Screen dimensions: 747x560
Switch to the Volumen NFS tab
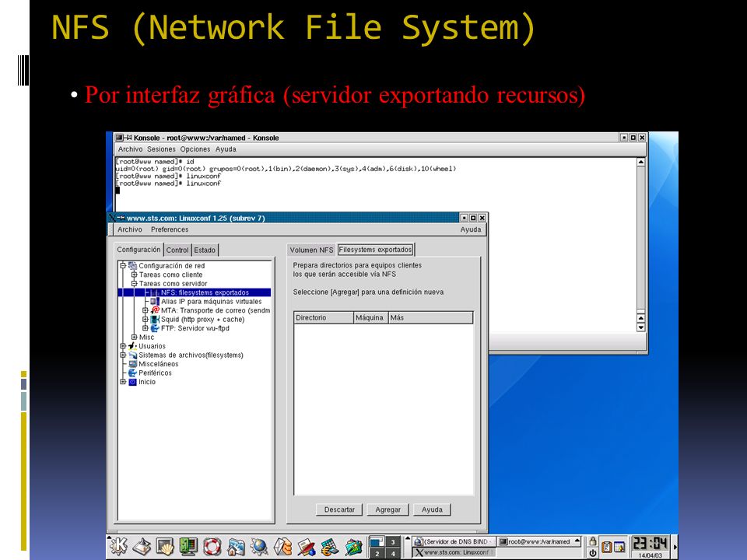coord(311,250)
